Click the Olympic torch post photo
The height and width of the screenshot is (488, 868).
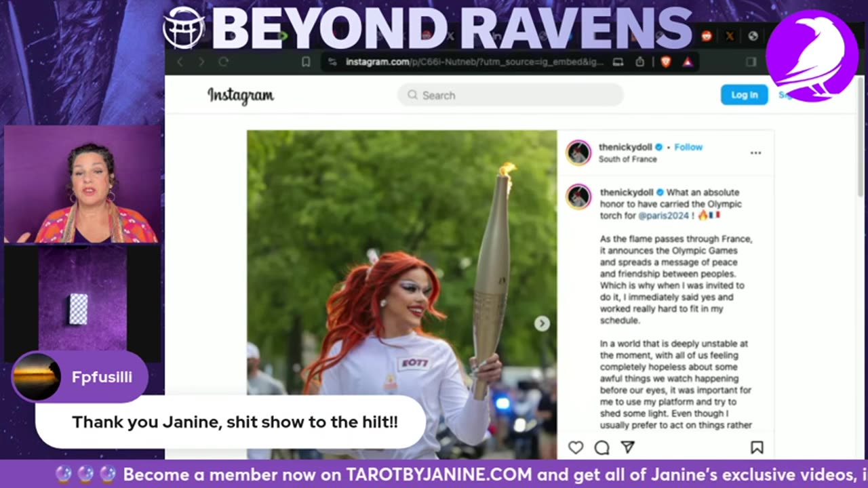click(401, 295)
